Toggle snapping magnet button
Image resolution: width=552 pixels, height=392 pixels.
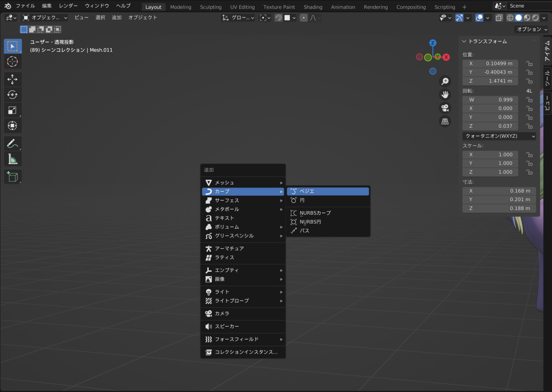pos(278,17)
